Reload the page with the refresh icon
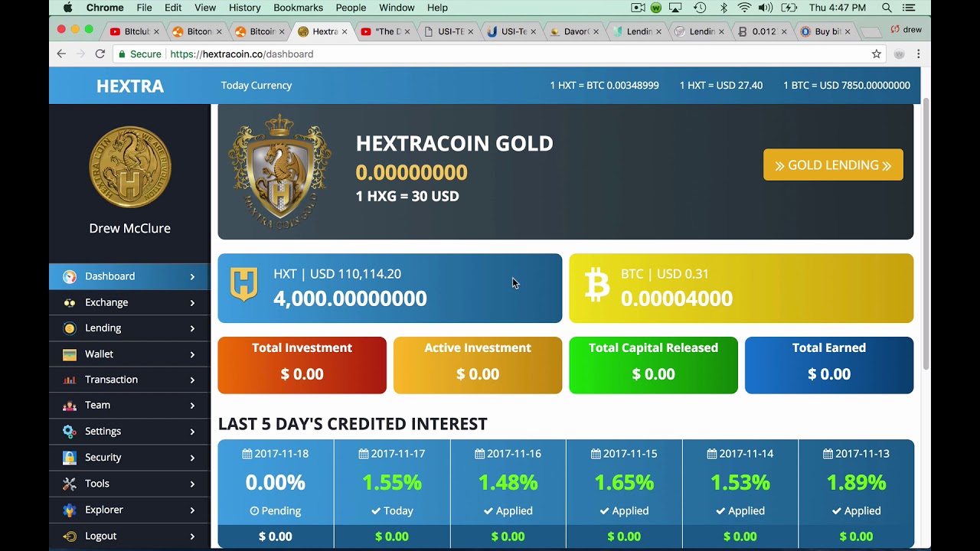Viewport: 980px width, 551px height. pos(100,54)
